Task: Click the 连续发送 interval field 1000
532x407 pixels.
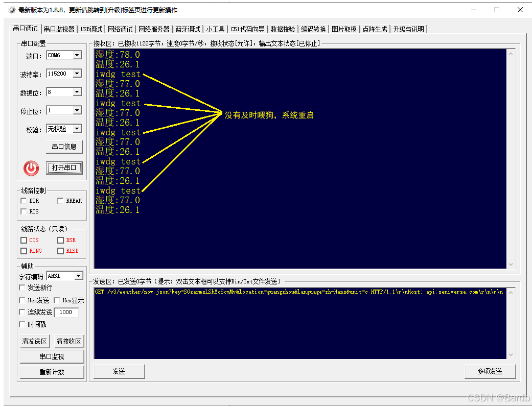Action: pyautogui.click(x=66, y=313)
